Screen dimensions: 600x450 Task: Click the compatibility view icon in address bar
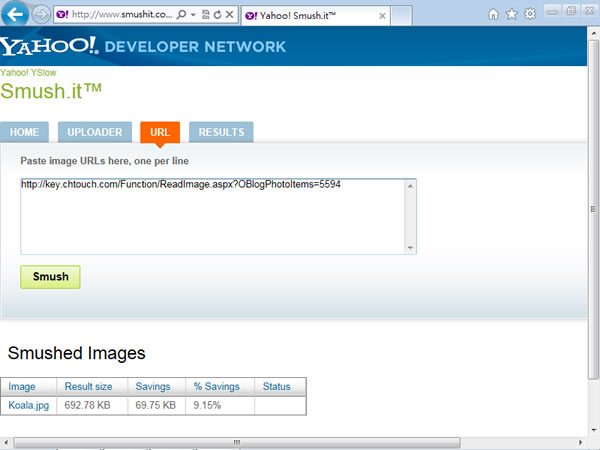click(205, 15)
